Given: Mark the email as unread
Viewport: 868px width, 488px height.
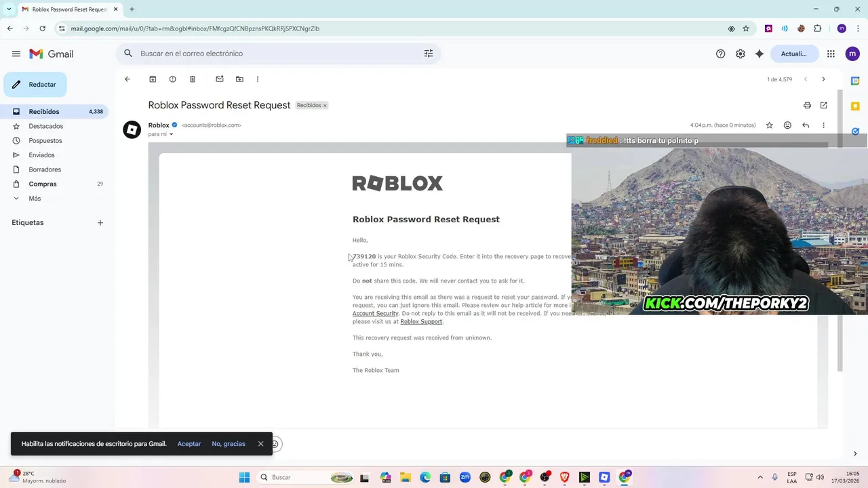Looking at the screenshot, I should tap(220, 79).
